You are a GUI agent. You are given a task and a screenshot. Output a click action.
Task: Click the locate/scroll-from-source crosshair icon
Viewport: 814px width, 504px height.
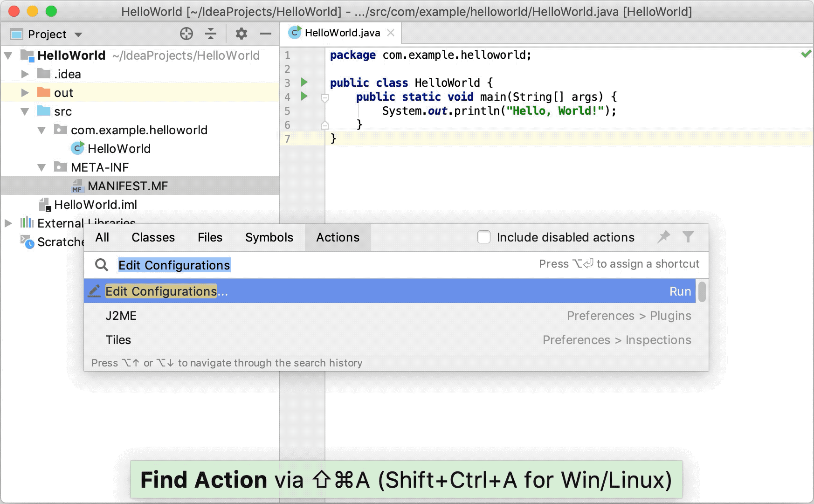186,34
